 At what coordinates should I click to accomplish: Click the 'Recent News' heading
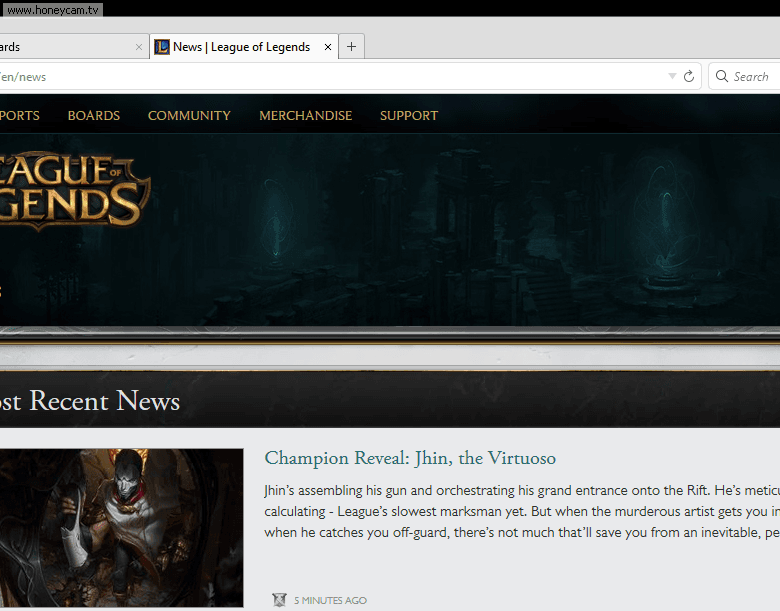coord(104,401)
